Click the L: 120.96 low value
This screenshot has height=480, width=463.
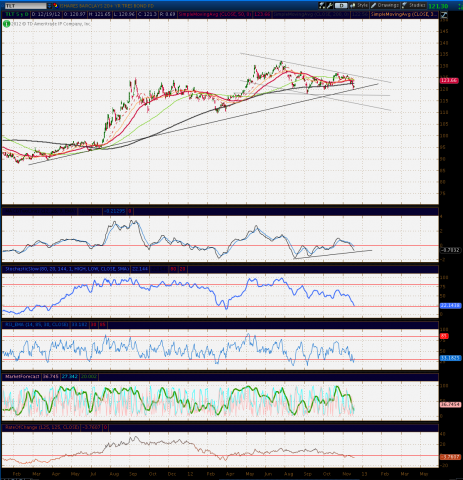pyautogui.click(x=125, y=14)
